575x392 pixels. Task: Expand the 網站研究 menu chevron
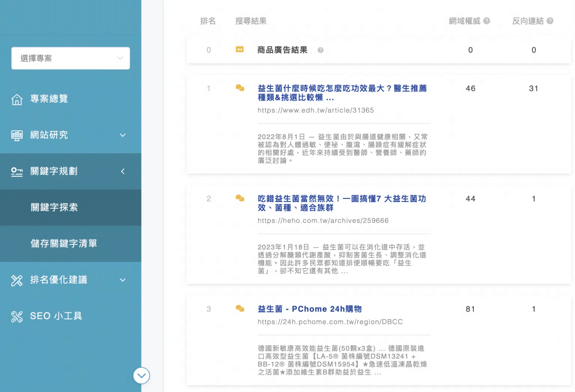[x=123, y=135]
